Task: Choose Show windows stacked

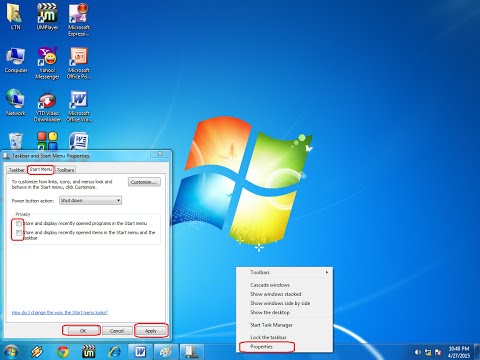Action: click(285, 294)
